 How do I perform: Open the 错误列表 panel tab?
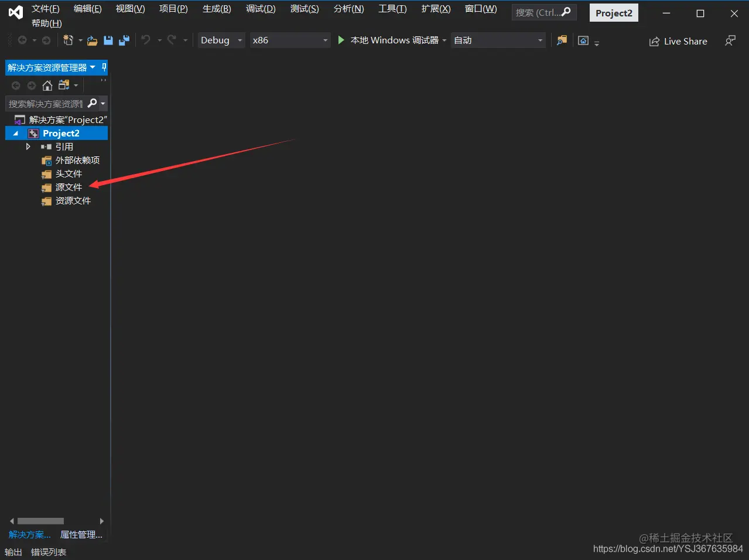(x=49, y=552)
